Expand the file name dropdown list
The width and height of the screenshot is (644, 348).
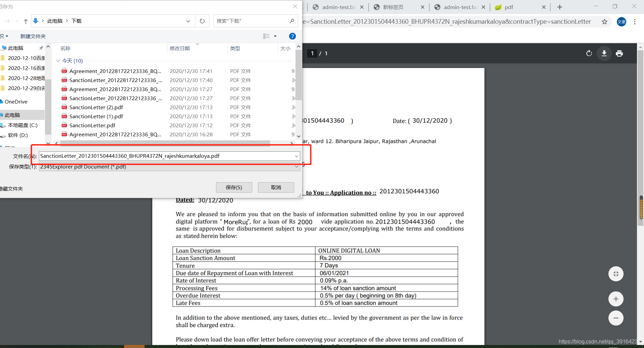[297, 156]
